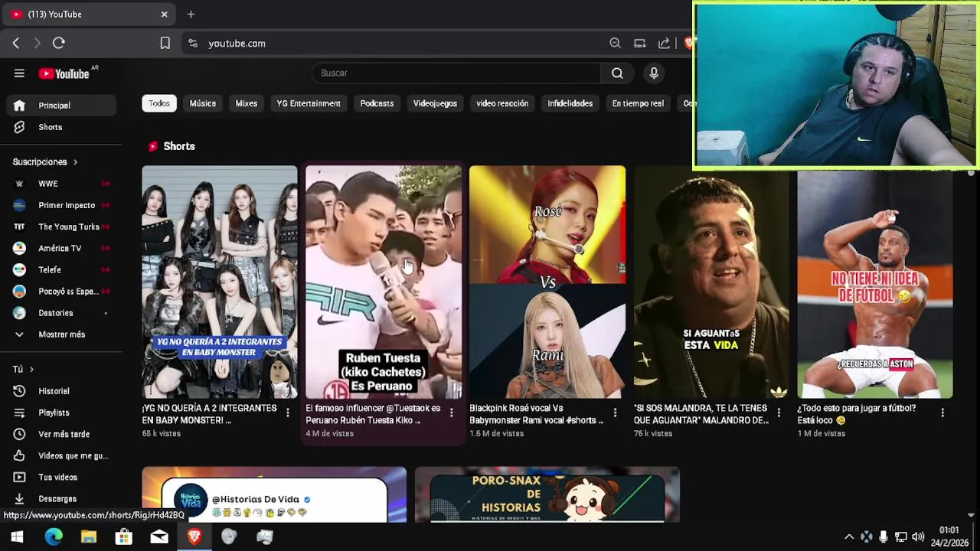Open a new browser tab
980x551 pixels.
[x=191, y=14]
